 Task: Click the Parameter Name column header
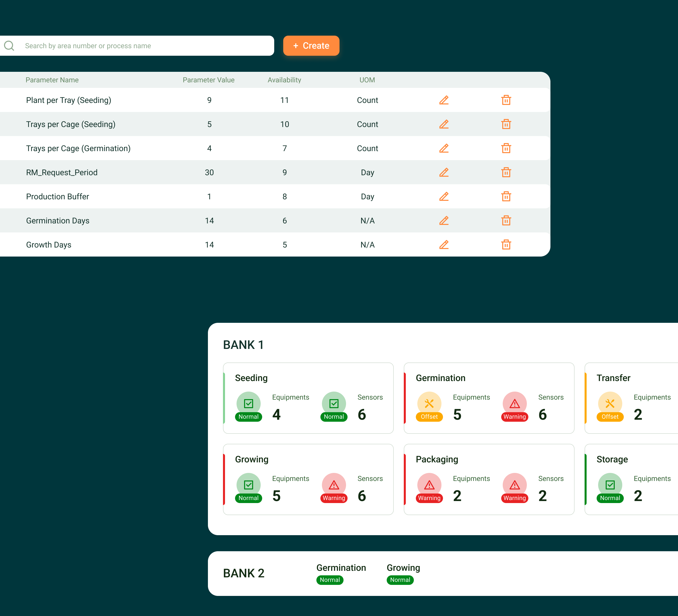click(52, 80)
